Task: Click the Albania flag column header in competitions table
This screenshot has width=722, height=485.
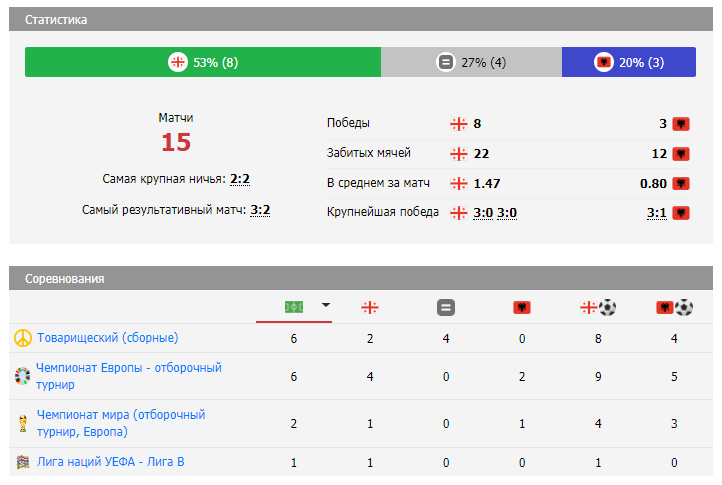Action: 521,307
